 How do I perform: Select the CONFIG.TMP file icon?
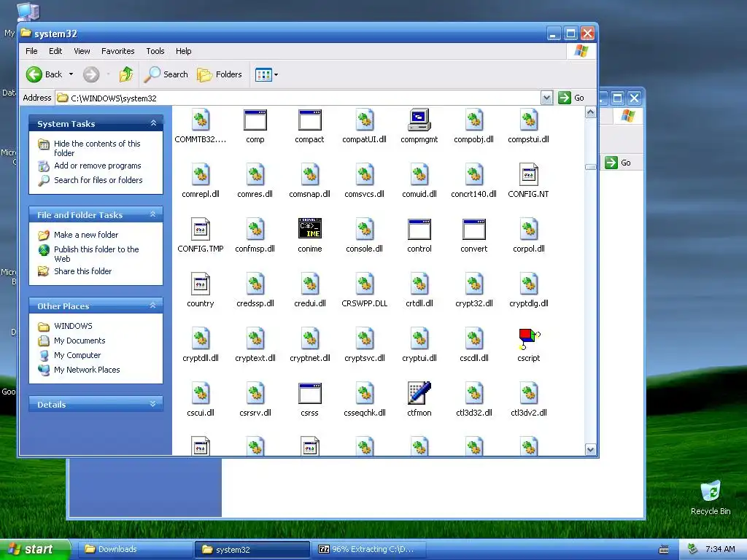point(201,229)
